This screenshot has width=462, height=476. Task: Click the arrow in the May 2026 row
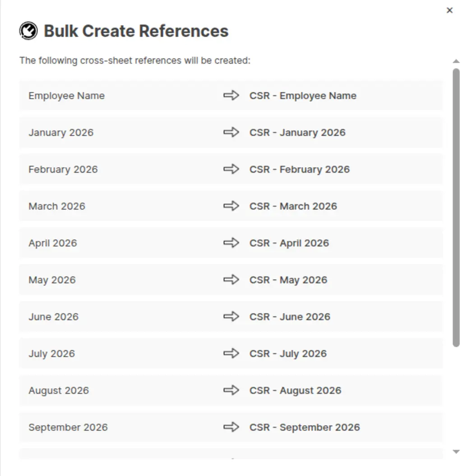231,279
